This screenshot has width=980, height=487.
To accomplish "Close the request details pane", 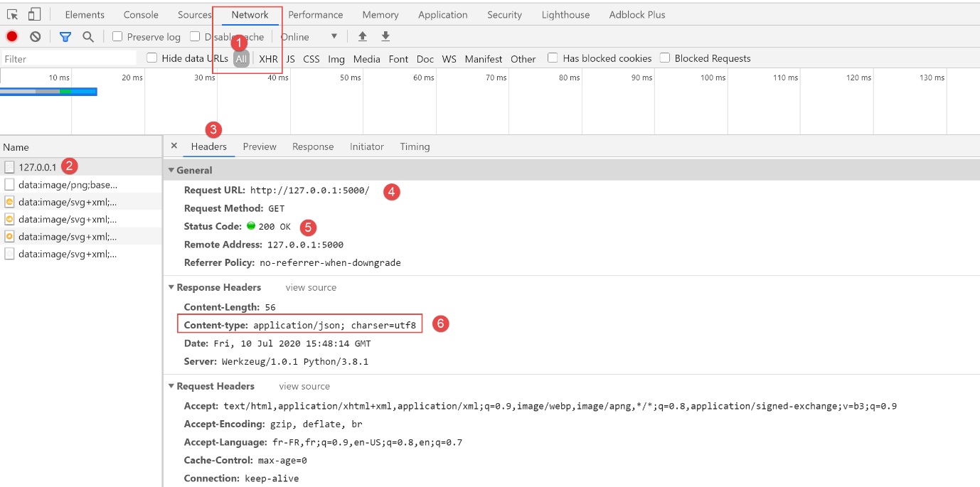I will coord(174,146).
